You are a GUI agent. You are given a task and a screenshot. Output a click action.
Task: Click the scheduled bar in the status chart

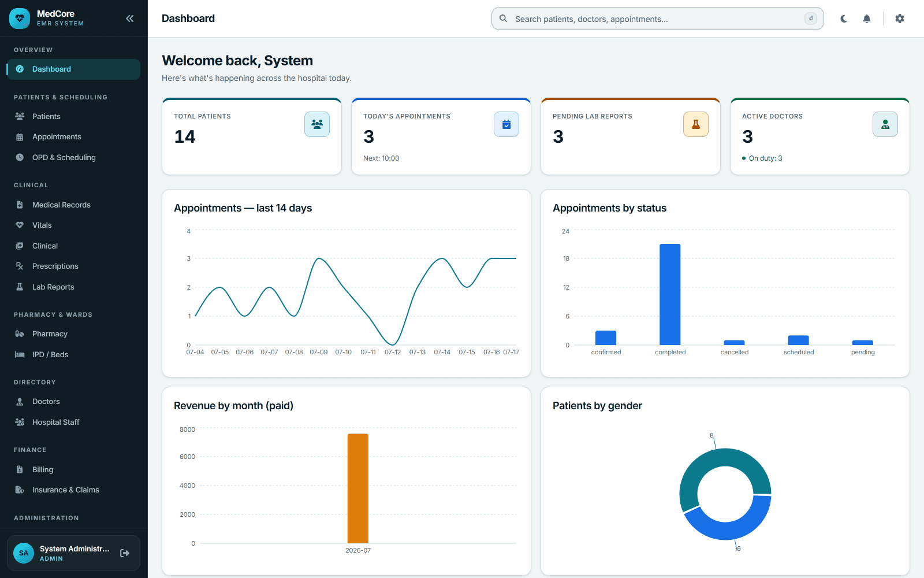[x=799, y=340]
